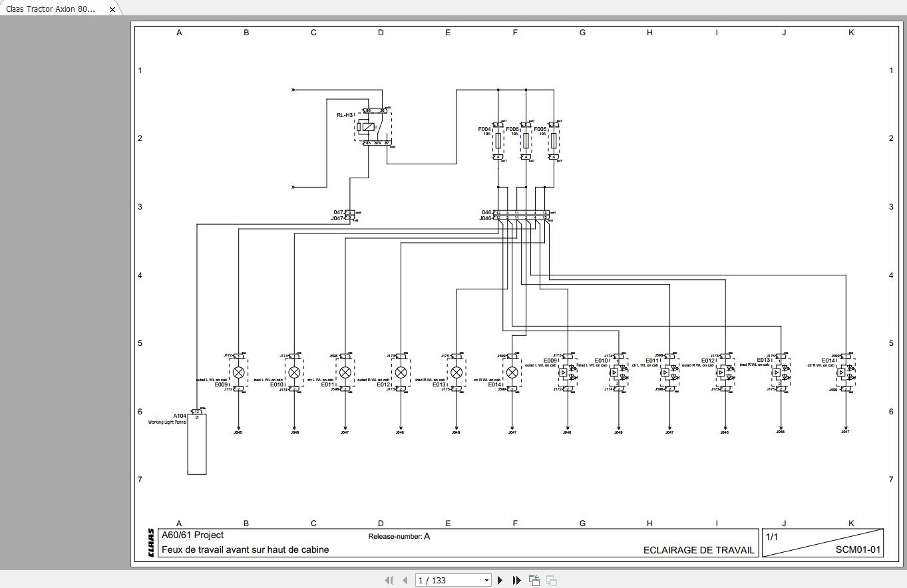
Task: Click the previous view navigation icon
Action: (x=534, y=581)
